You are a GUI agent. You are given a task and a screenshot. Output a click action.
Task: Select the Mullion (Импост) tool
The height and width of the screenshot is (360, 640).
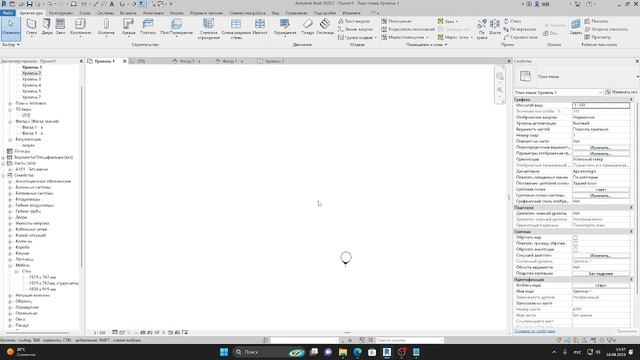[x=260, y=27]
